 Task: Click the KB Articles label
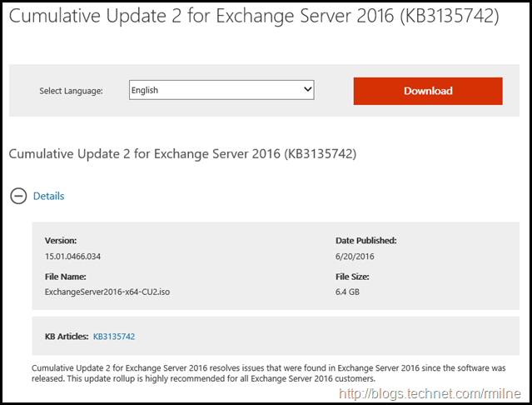(67, 337)
